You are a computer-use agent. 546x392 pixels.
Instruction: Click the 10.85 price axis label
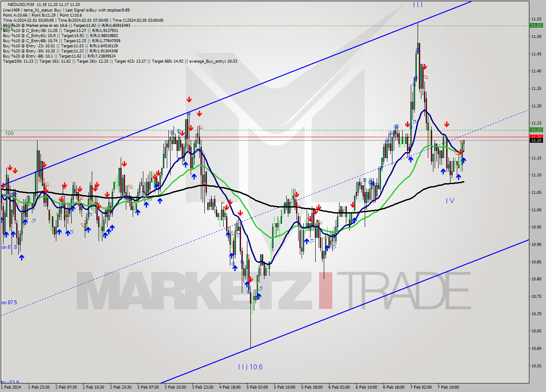point(536,262)
